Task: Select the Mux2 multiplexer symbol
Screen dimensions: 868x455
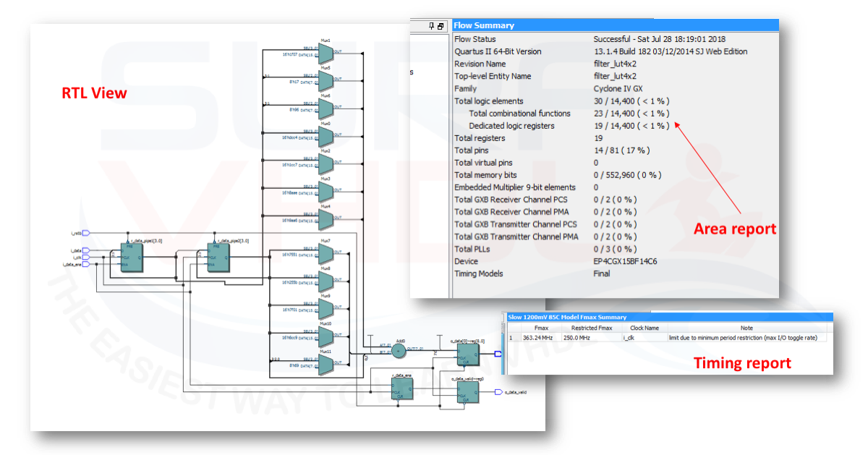Action: click(x=325, y=163)
